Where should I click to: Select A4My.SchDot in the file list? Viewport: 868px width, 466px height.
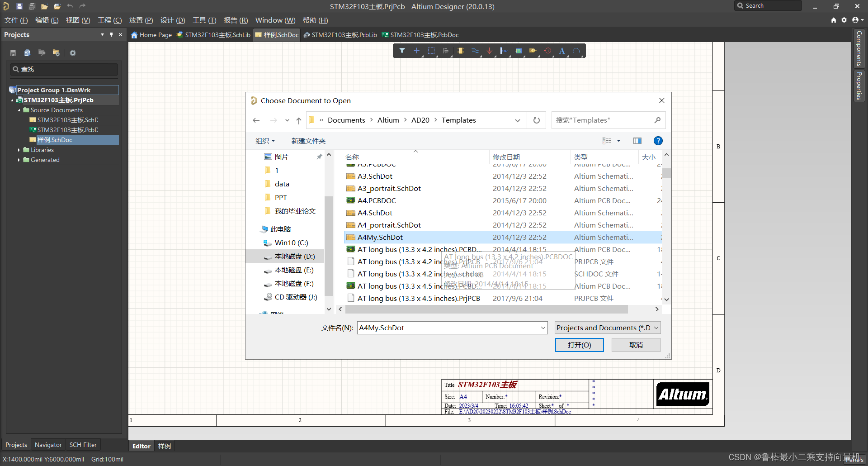[x=503, y=237]
